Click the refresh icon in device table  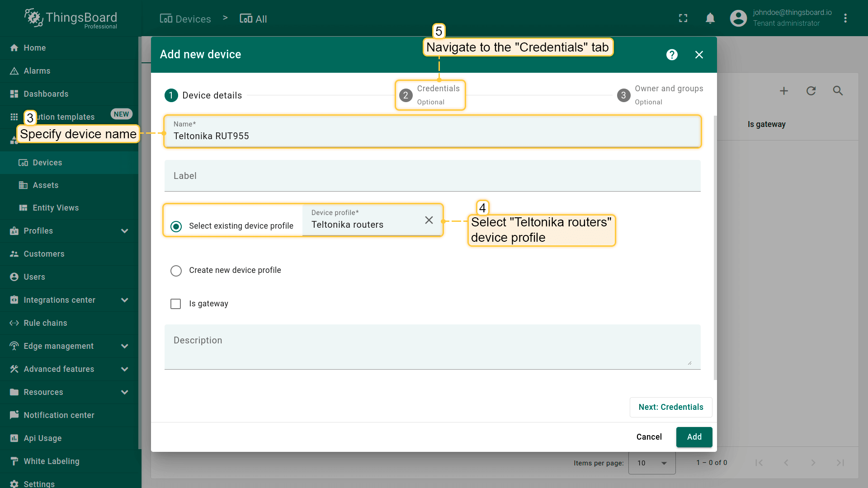coord(811,91)
